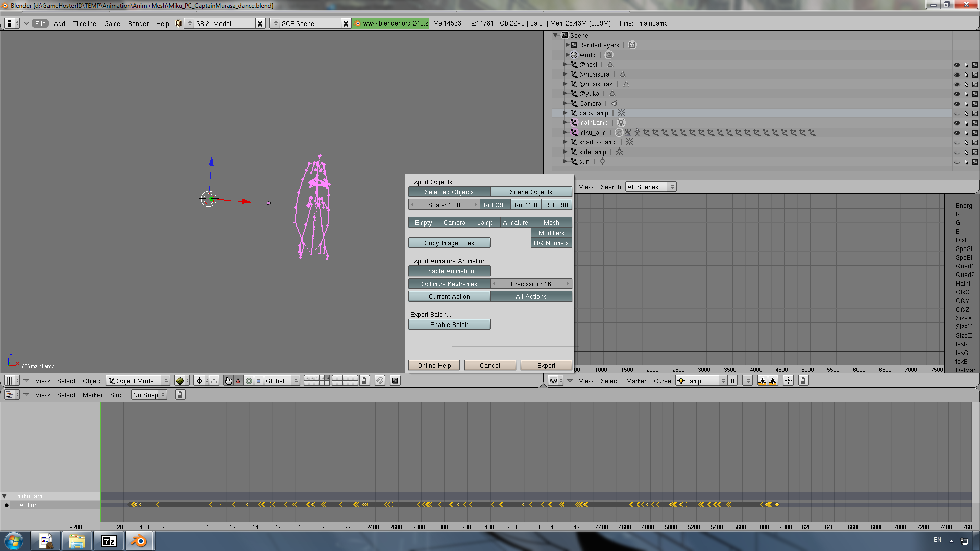The height and width of the screenshot is (551, 980).
Task: Adjust the Scale: 1.00 slider
Action: click(x=444, y=205)
